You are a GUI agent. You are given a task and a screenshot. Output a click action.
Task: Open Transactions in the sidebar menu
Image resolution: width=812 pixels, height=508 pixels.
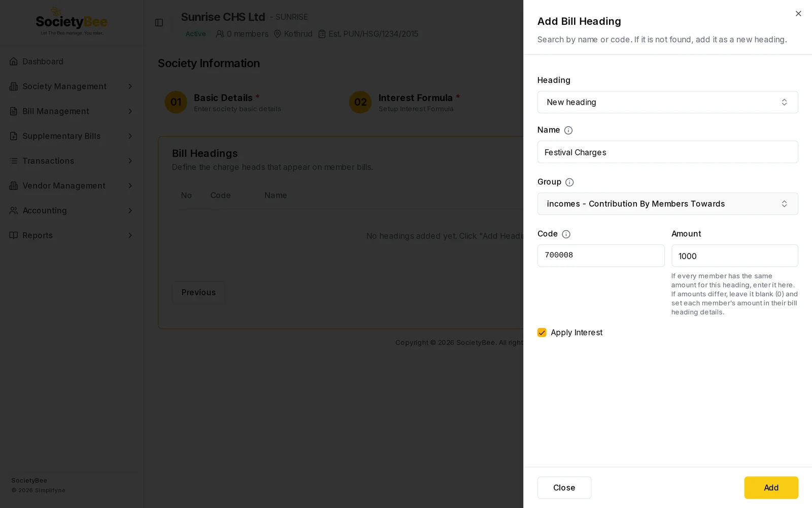pos(72,161)
